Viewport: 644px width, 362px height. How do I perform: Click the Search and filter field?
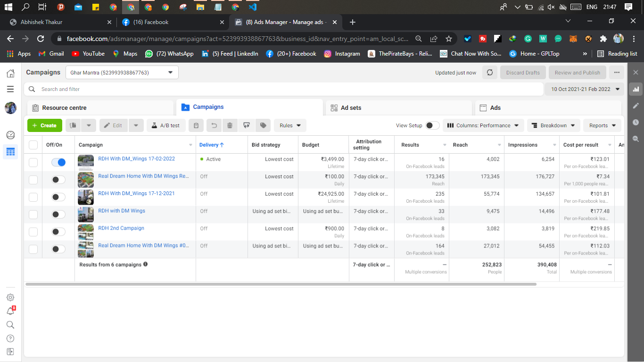tap(283, 89)
